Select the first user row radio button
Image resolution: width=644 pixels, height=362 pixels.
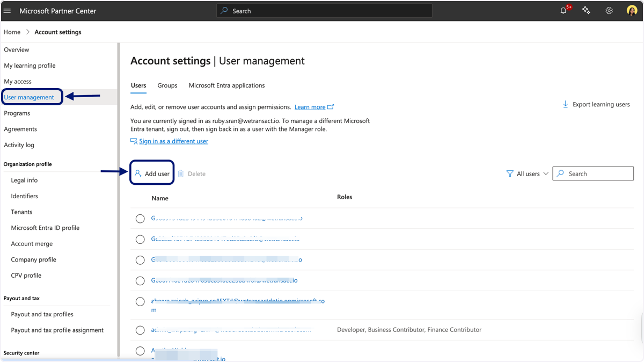[x=140, y=219]
